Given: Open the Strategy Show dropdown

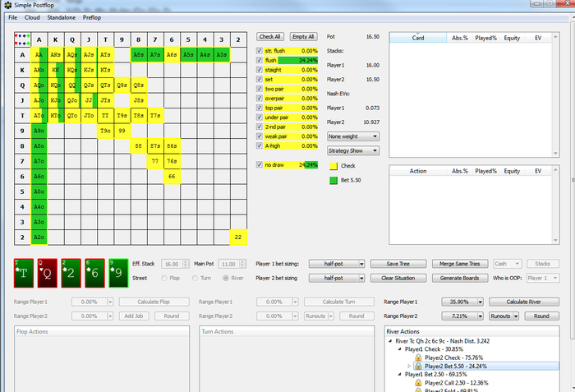Looking at the screenshot, I should pyautogui.click(x=352, y=151).
